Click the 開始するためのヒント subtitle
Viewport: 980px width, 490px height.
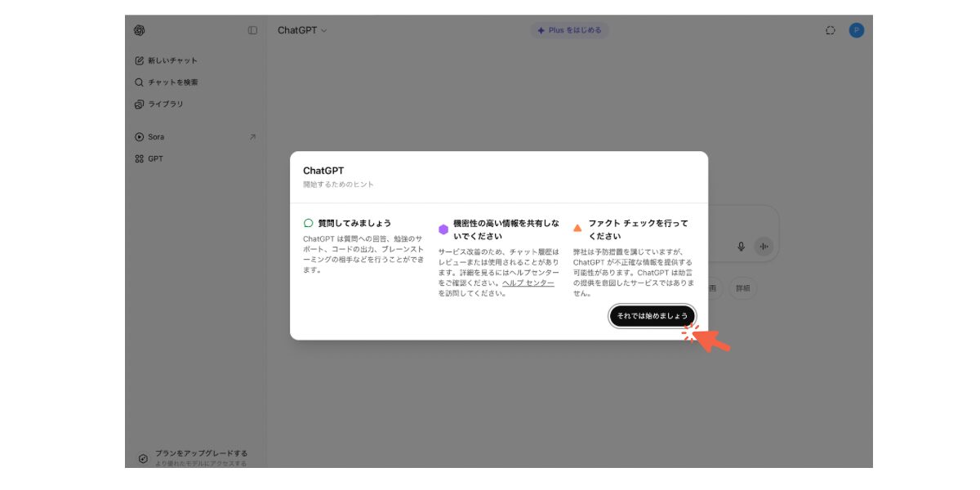[x=338, y=185]
